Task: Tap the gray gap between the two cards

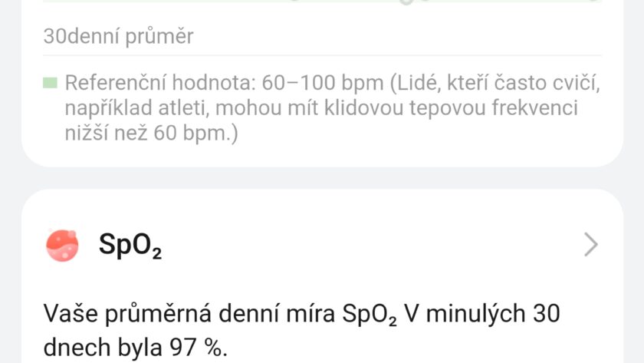Action: 322,178
